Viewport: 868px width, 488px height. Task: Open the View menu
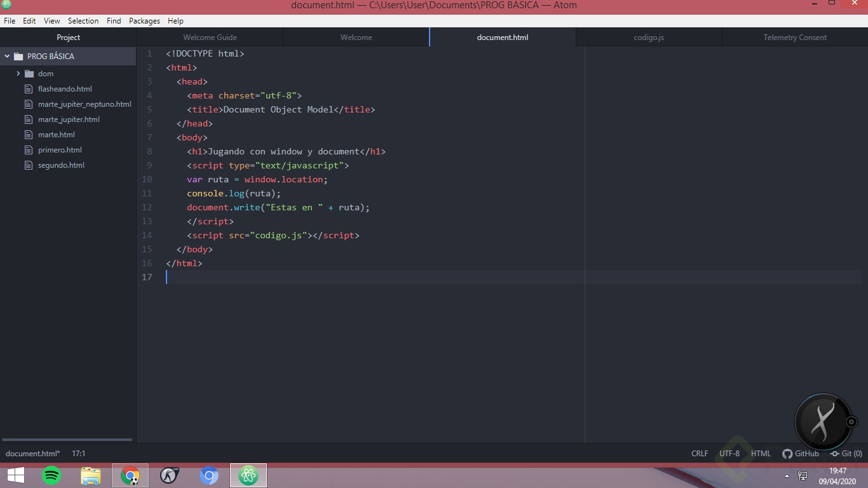[52, 21]
